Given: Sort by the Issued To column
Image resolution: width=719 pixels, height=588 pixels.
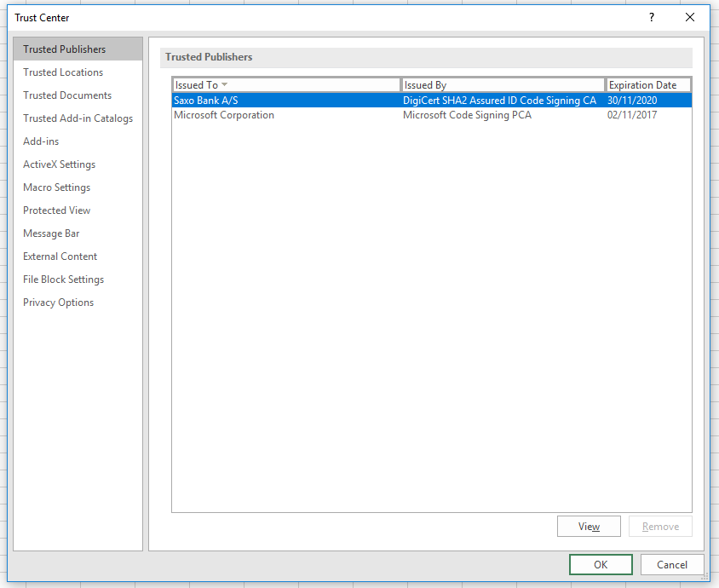Looking at the screenshot, I should click(285, 85).
